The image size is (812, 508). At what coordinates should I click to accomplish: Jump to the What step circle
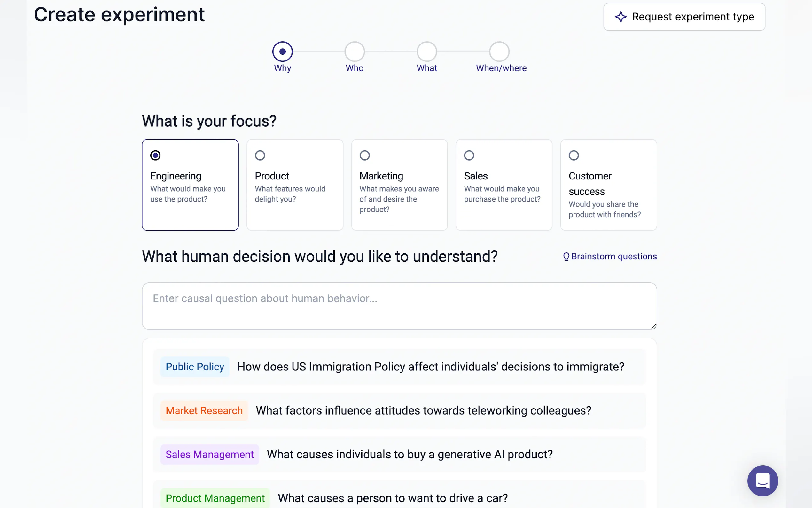pos(427,52)
